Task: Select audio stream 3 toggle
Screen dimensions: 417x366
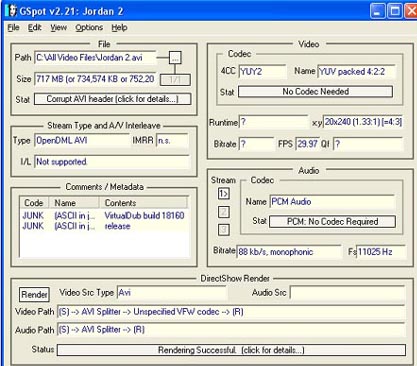Action: [x=224, y=230]
